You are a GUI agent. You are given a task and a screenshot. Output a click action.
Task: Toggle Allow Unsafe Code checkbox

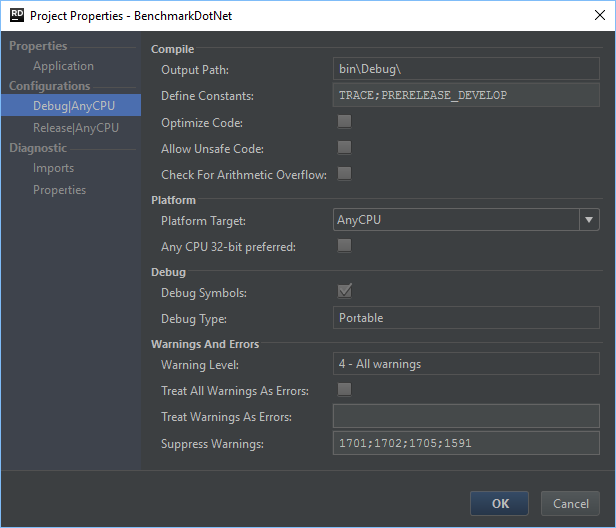tap(345, 148)
